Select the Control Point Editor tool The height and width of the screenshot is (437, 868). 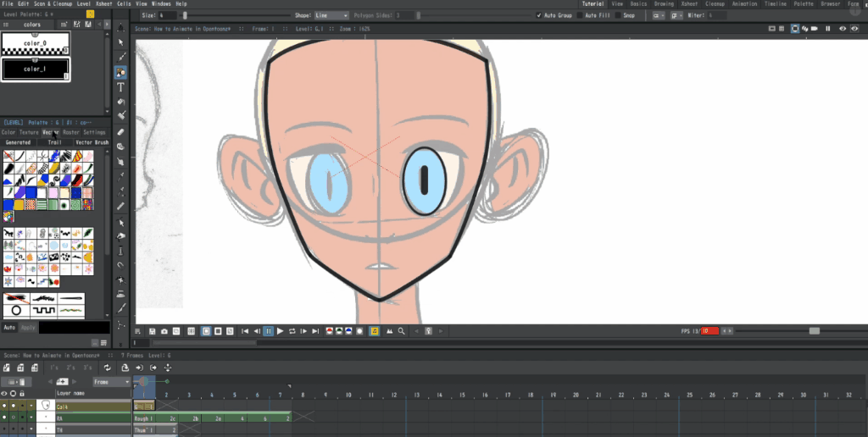coord(120,223)
